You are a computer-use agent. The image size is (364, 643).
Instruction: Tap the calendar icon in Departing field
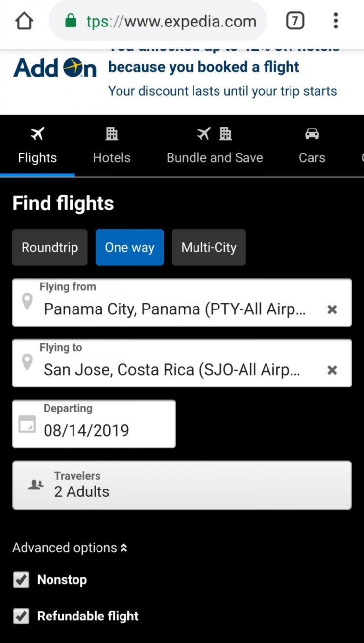[27, 424]
